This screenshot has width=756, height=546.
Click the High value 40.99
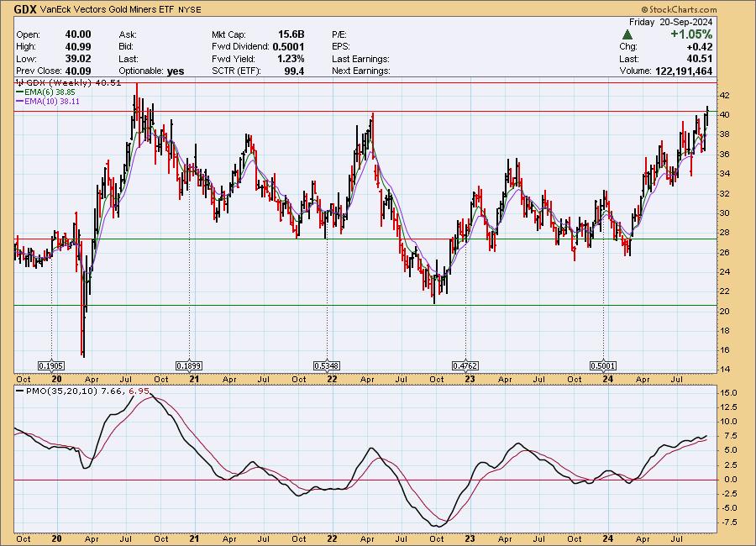point(78,47)
